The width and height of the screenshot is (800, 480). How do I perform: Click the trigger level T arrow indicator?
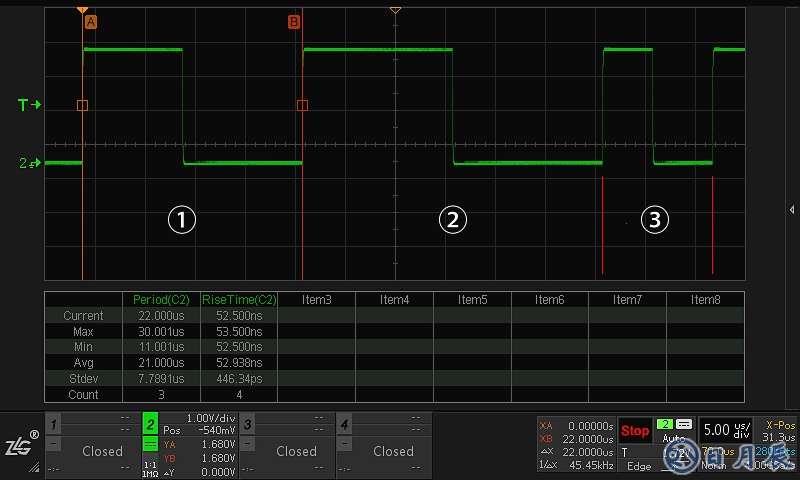(29, 105)
